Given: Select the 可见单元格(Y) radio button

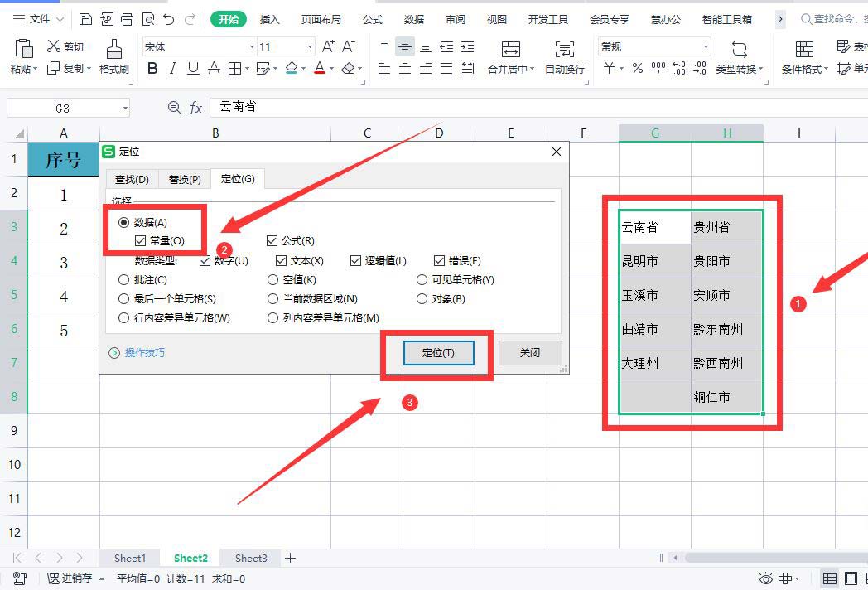Looking at the screenshot, I should (x=422, y=280).
